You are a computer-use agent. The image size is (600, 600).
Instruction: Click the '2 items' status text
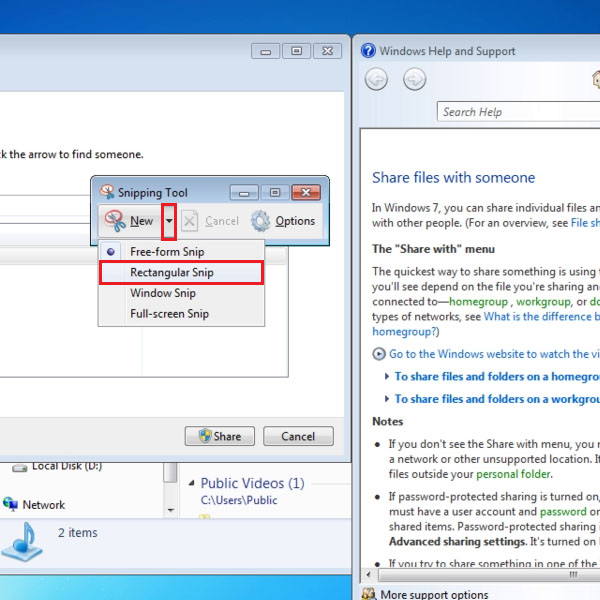tap(78, 532)
